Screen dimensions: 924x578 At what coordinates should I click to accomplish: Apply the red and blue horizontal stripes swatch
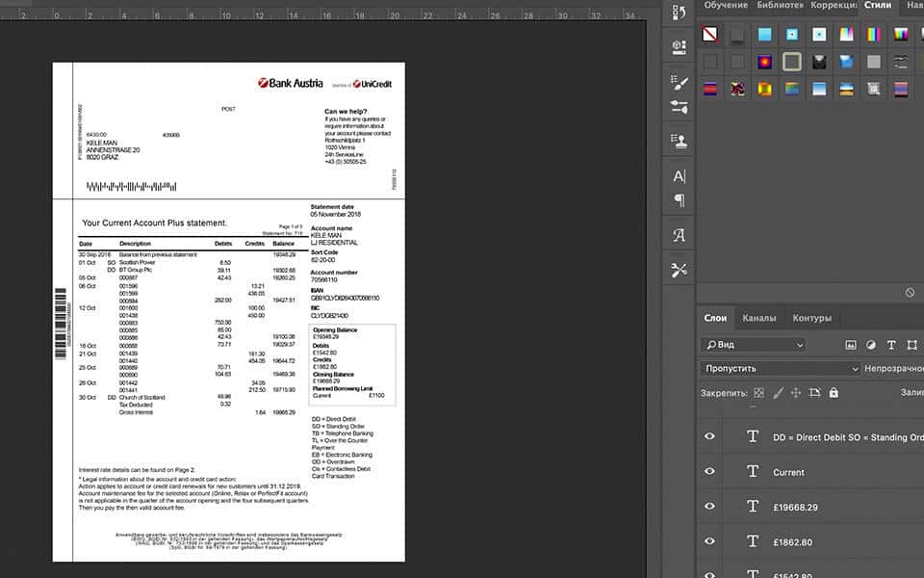pyautogui.click(x=710, y=89)
